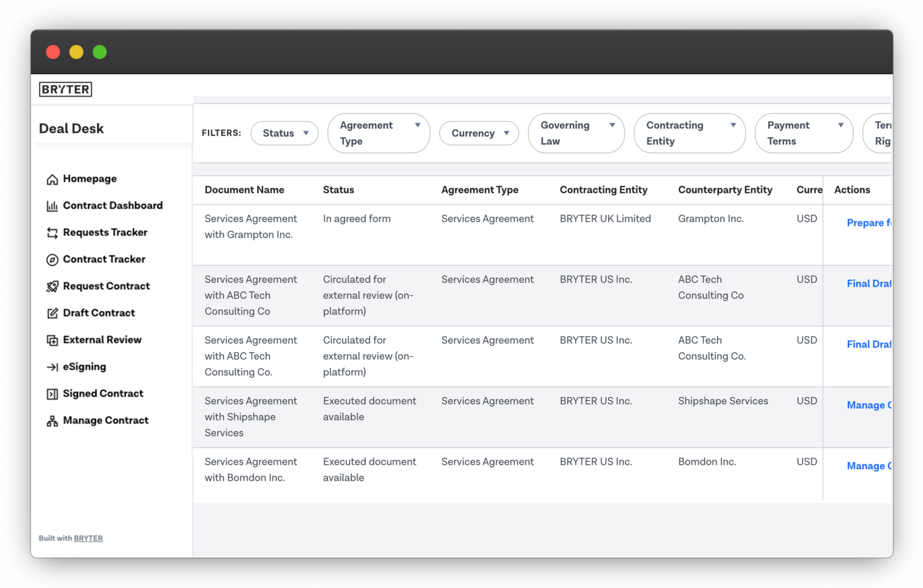Select Contract Tracker in sidebar
This screenshot has width=923, height=588.
click(104, 259)
